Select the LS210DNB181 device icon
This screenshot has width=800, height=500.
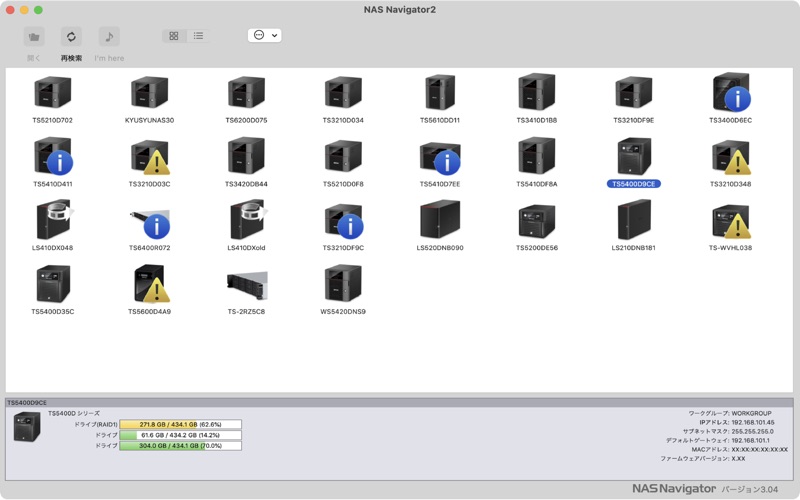(633, 219)
